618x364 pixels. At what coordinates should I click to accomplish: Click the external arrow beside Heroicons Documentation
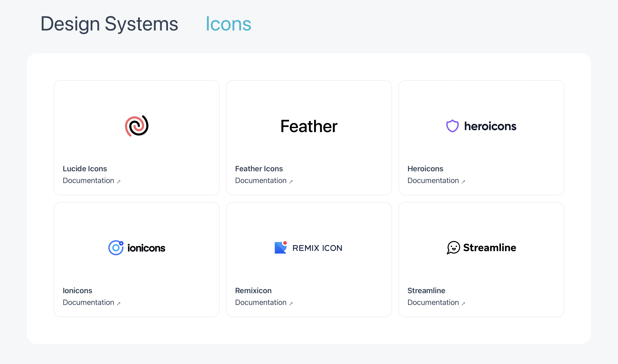pos(463,182)
